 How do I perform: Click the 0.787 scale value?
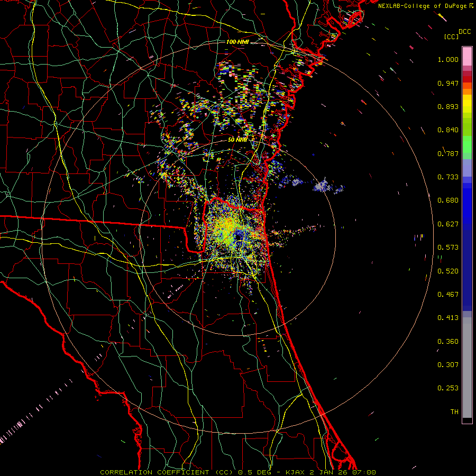coord(448,153)
